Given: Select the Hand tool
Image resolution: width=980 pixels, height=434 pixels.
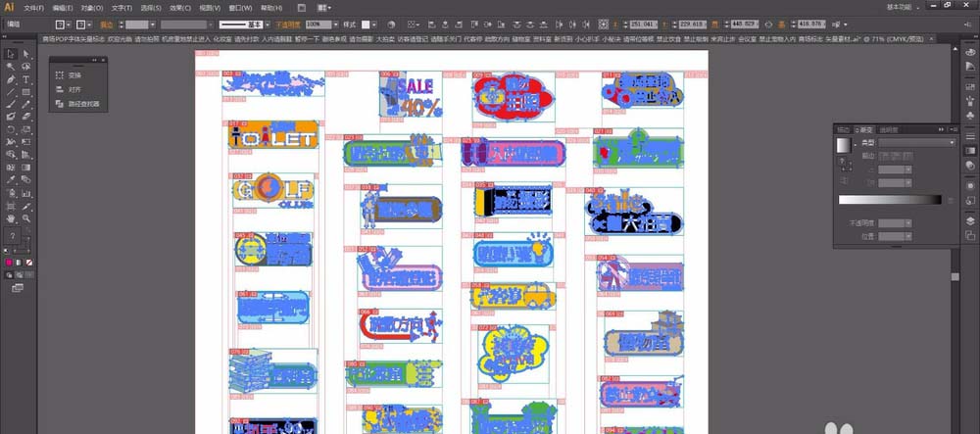Looking at the screenshot, I should coord(11,217).
